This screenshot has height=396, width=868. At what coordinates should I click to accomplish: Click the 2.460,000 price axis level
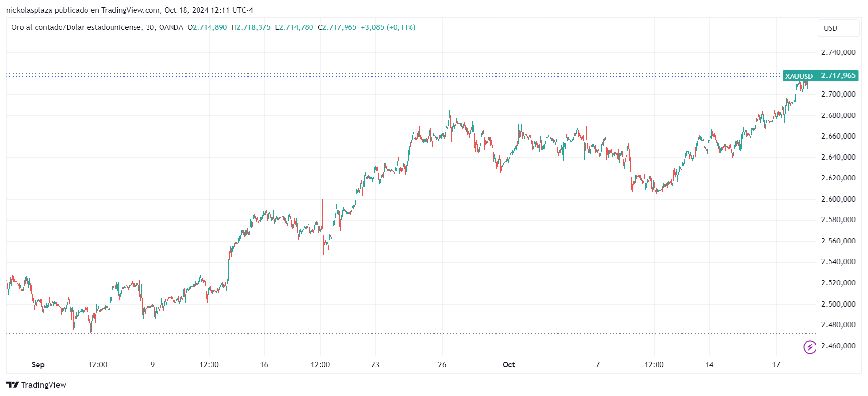(x=838, y=346)
